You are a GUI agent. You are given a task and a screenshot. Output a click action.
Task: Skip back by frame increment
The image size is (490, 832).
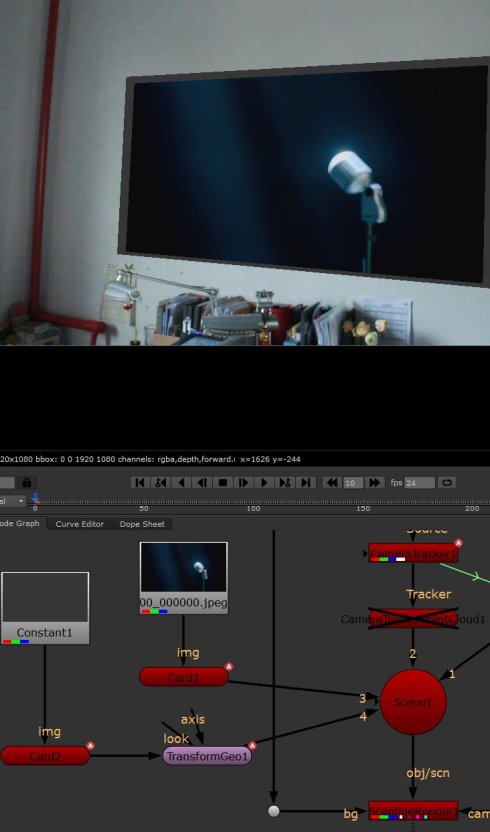pos(332,482)
